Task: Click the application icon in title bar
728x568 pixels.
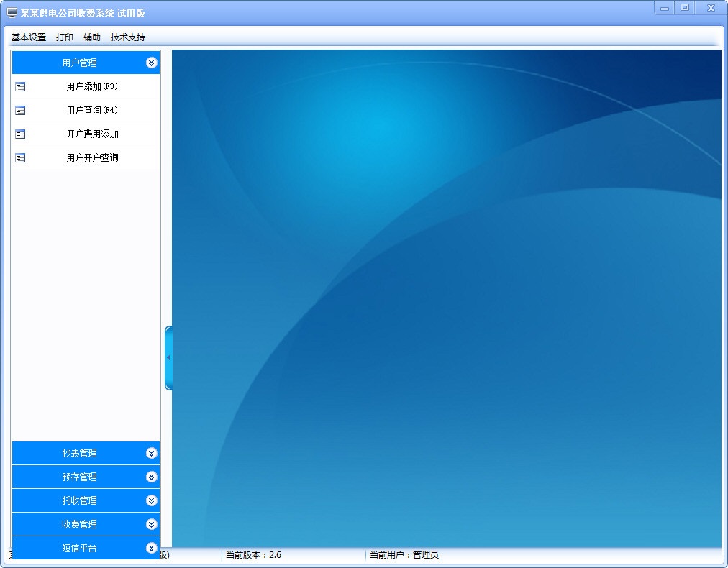Action: tap(12, 13)
